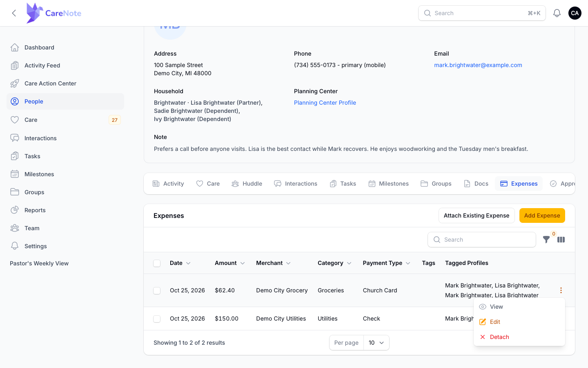
Task: Click the global Search field
Action: tap(482, 13)
